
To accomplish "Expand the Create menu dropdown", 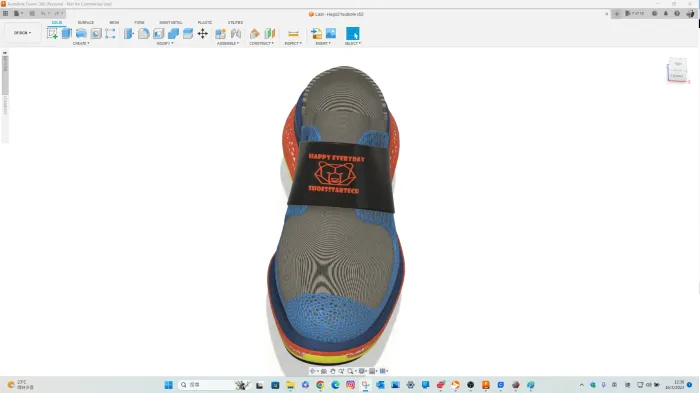I will coord(81,43).
